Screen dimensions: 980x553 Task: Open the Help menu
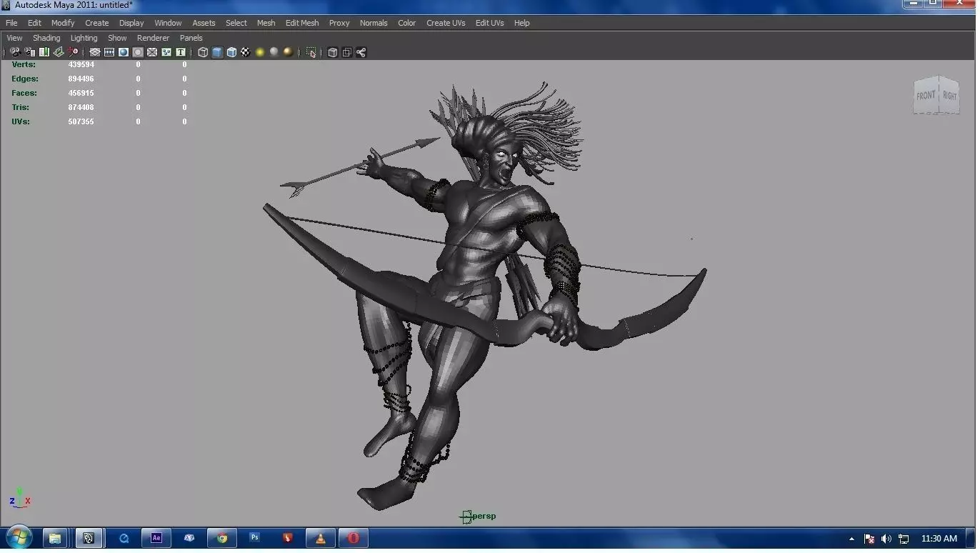[522, 23]
